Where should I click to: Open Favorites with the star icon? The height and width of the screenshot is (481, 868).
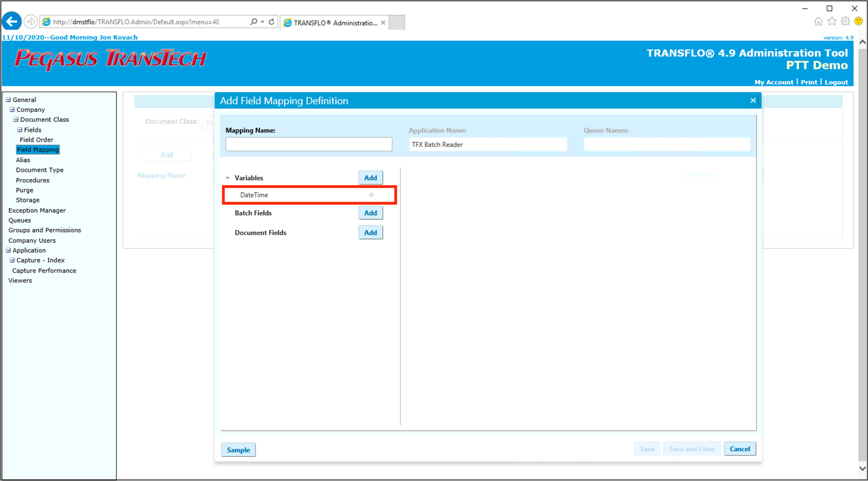pos(832,21)
